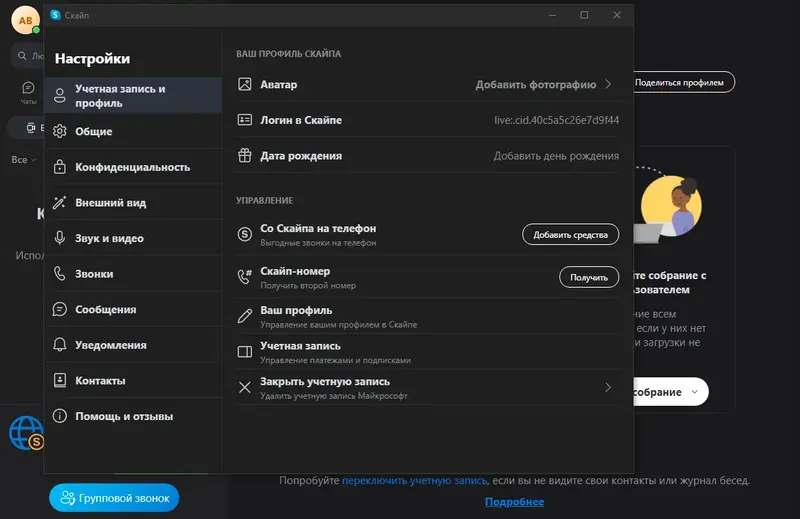Open Учетная запись payments and subscriptions
This screenshot has height=519, width=800.
pos(428,352)
